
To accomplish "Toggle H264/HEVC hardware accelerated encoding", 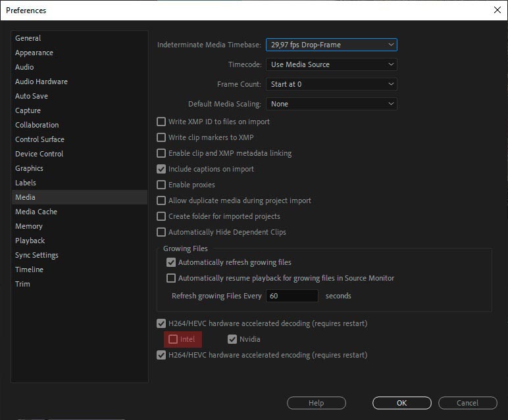I will tap(161, 355).
